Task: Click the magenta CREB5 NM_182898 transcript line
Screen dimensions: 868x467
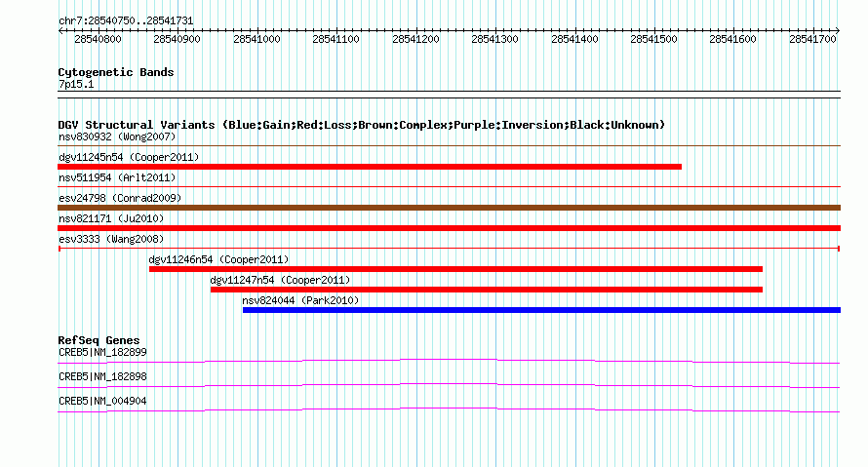Action: pyautogui.click(x=449, y=386)
